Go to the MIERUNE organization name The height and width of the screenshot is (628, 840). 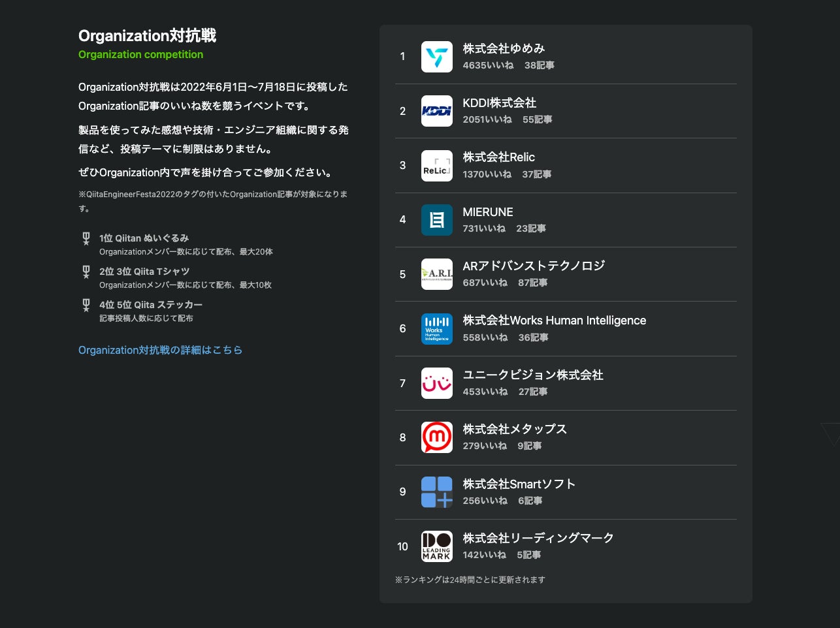[488, 212]
